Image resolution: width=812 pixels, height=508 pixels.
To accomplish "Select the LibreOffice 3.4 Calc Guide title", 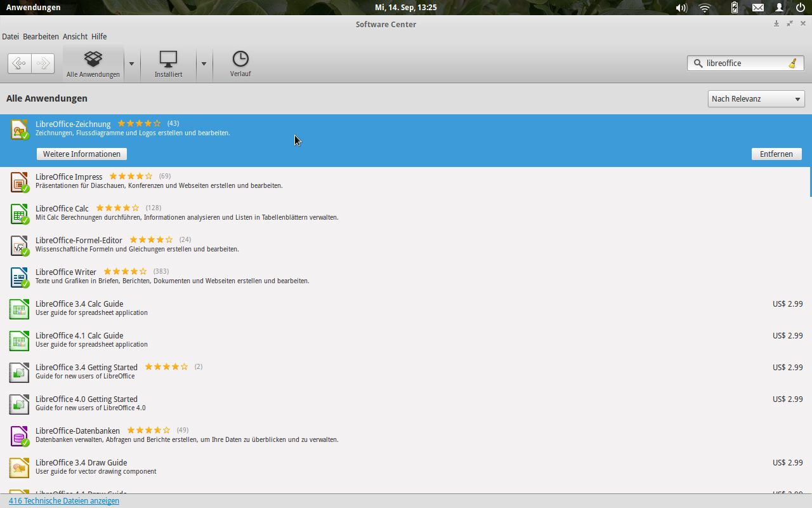I will pyautogui.click(x=79, y=304).
